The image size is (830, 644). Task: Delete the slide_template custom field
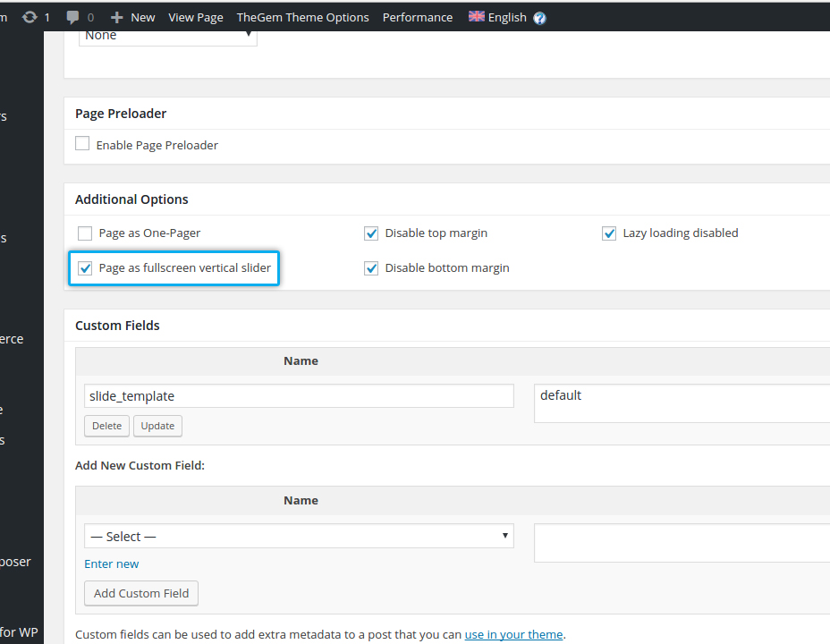pyautogui.click(x=106, y=426)
